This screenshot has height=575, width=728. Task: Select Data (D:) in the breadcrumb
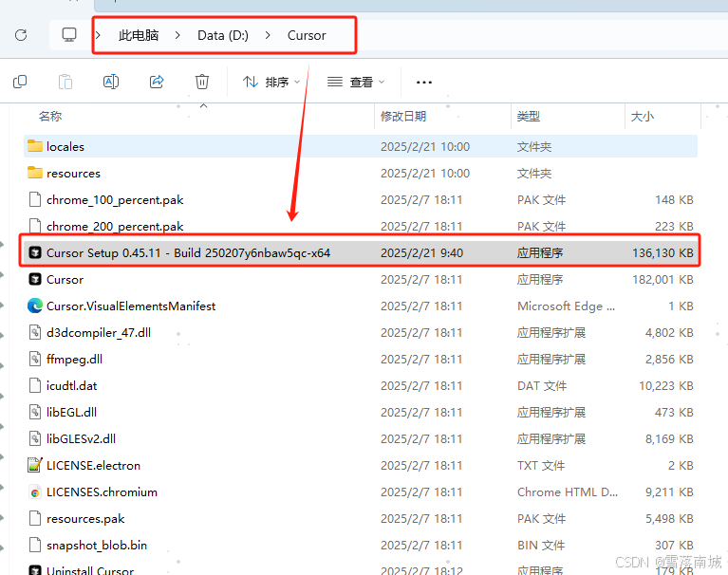coord(223,35)
